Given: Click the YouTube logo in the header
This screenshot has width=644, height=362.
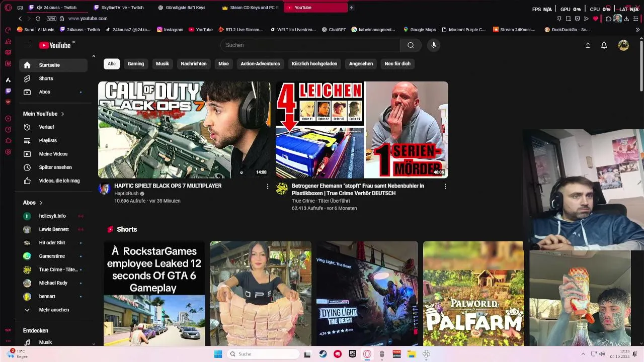Looking at the screenshot, I should tap(55, 45).
